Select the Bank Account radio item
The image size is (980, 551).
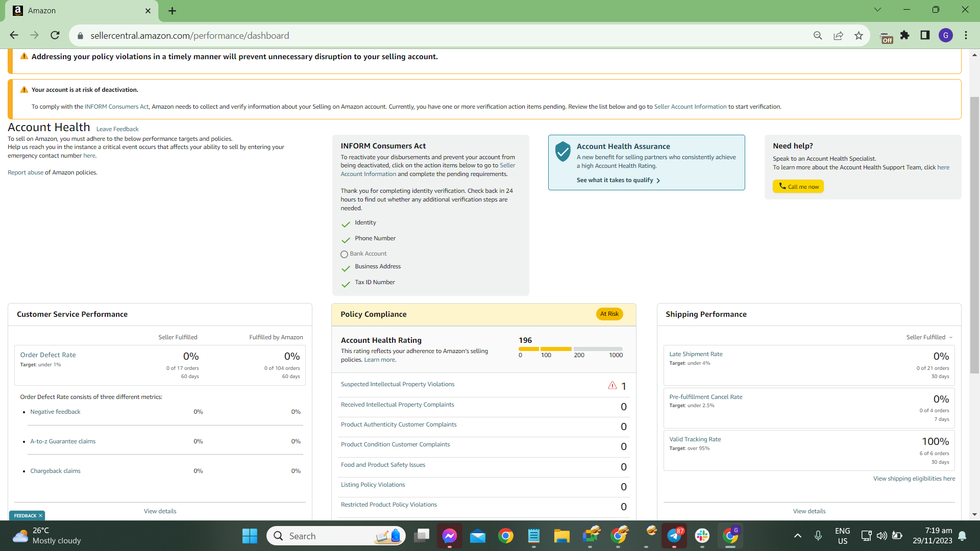344,254
